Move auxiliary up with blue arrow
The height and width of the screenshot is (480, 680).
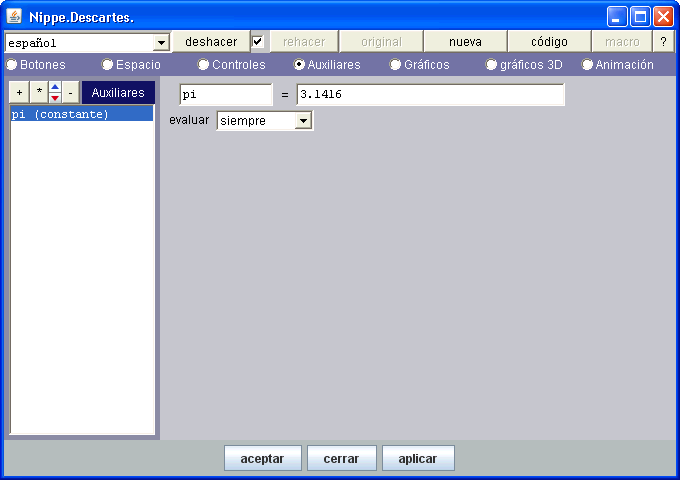pyautogui.click(x=55, y=87)
